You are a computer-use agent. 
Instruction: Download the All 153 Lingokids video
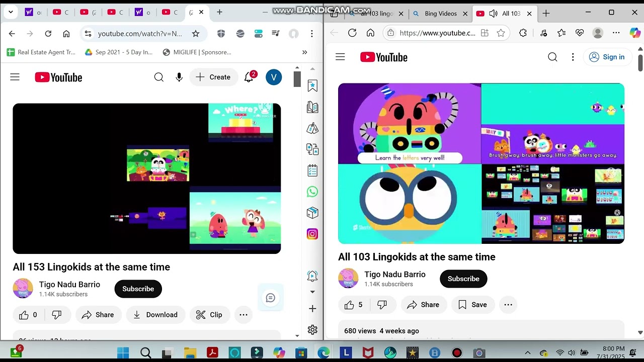[155, 315]
